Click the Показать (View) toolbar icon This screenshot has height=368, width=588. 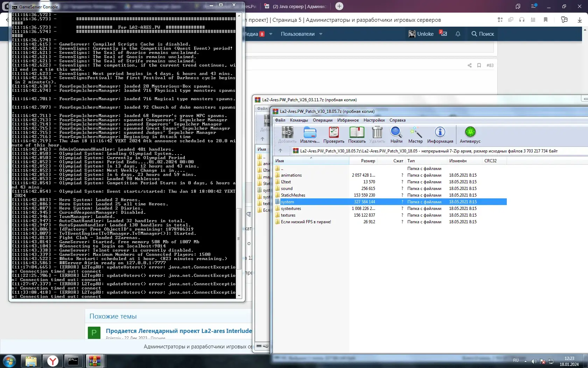(x=357, y=135)
